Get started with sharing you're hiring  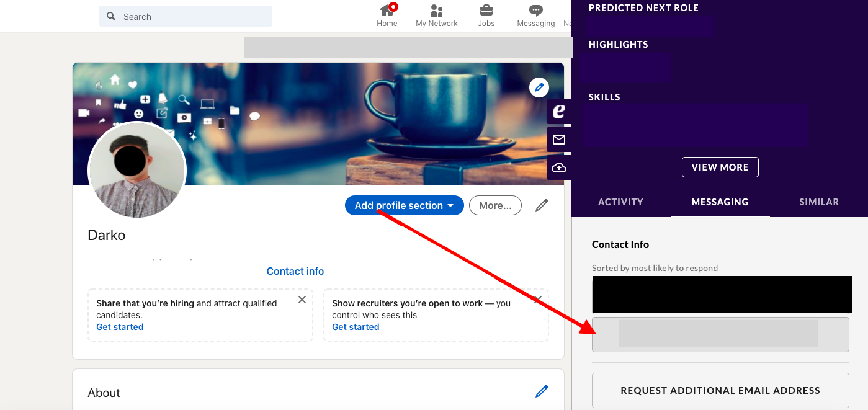tap(120, 327)
